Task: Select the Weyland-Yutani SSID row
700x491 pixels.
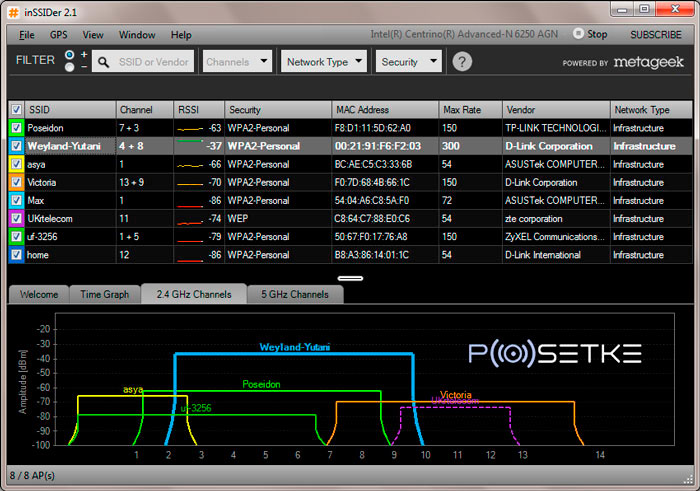Action: tap(350, 146)
